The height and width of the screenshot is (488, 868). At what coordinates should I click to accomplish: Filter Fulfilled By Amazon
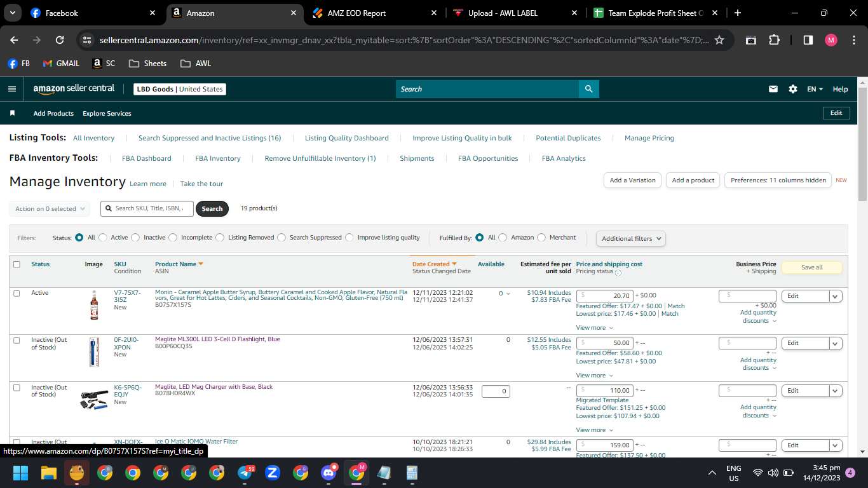[503, 238]
